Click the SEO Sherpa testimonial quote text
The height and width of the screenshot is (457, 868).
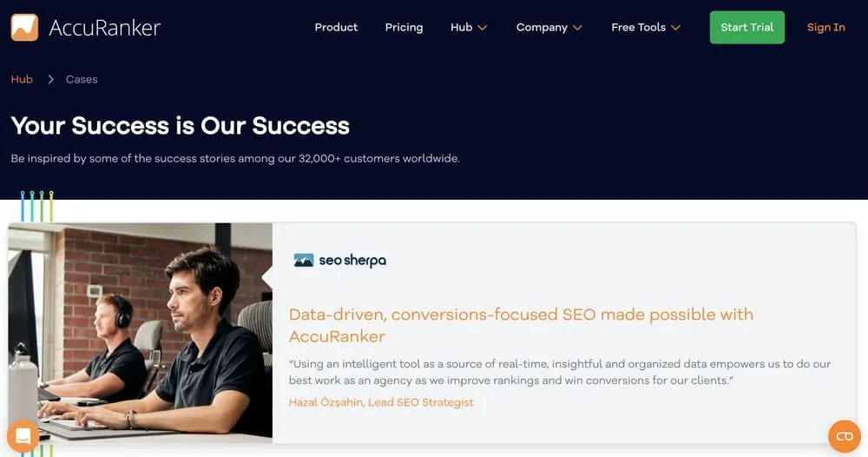click(559, 372)
